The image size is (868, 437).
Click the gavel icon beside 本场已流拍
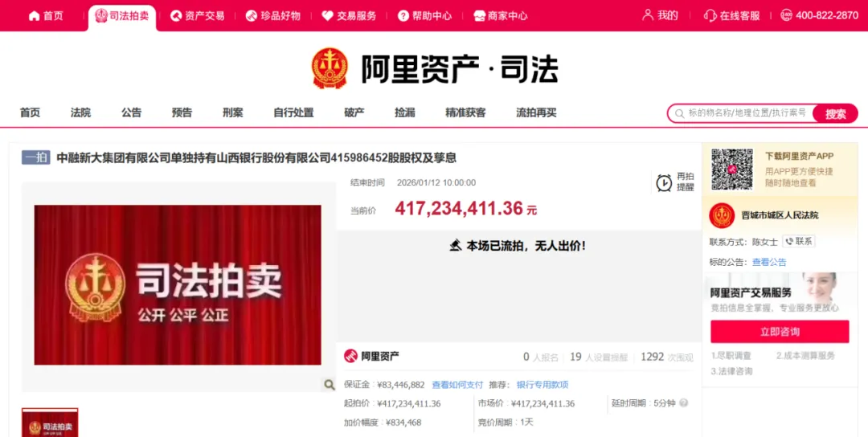pyautogui.click(x=456, y=245)
